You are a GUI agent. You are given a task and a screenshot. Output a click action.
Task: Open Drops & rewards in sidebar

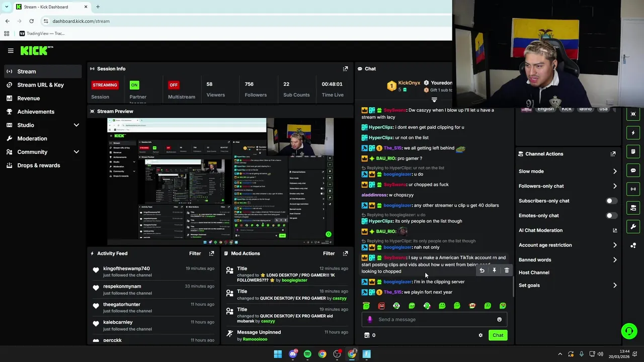(43, 165)
